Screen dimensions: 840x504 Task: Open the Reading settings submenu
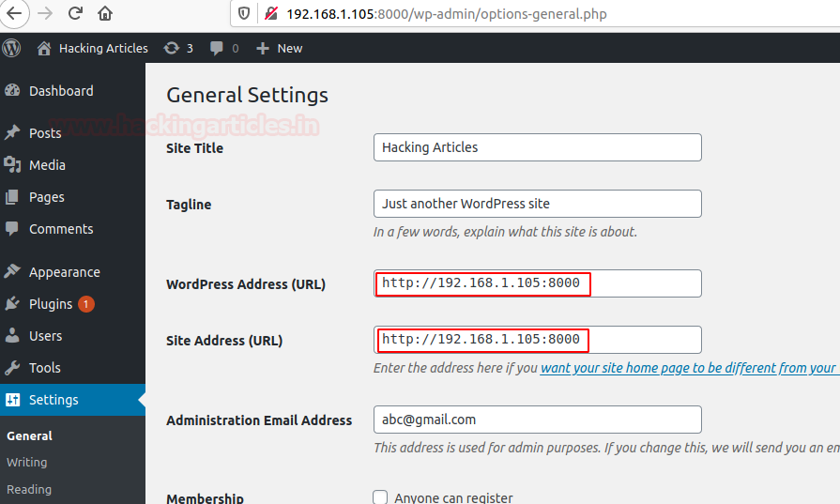coord(29,490)
